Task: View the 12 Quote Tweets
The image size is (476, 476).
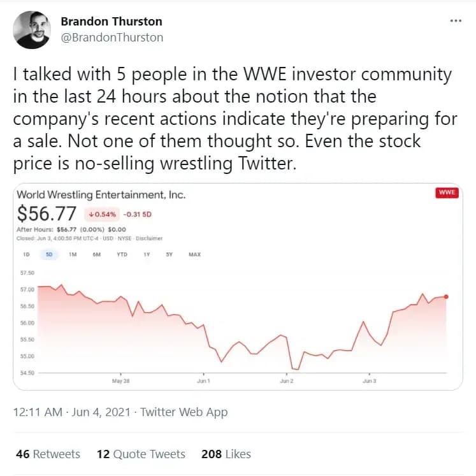Action: [141, 454]
